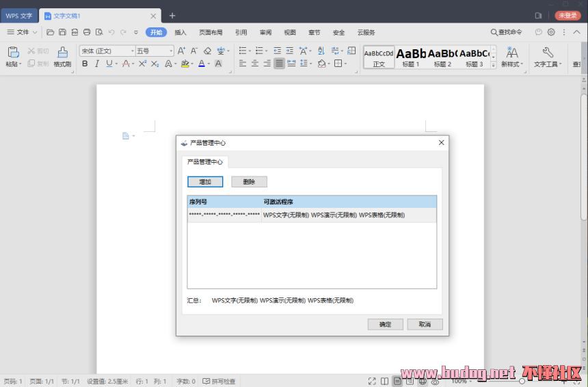
Task: Open the font name dropdown 宋体 (正文)
Action: pyautogui.click(x=107, y=51)
